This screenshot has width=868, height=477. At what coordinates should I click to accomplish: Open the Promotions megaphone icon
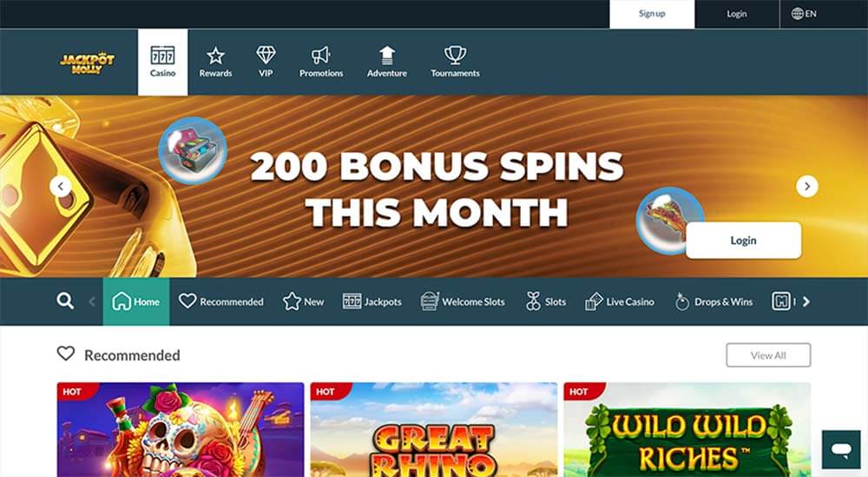click(320, 55)
